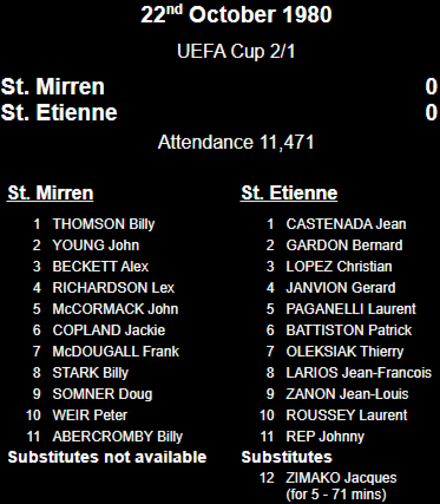Image resolution: width=440 pixels, height=504 pixels.
Task: Select substitute ZIMAKO Jacques
Action: pos(341,478)
